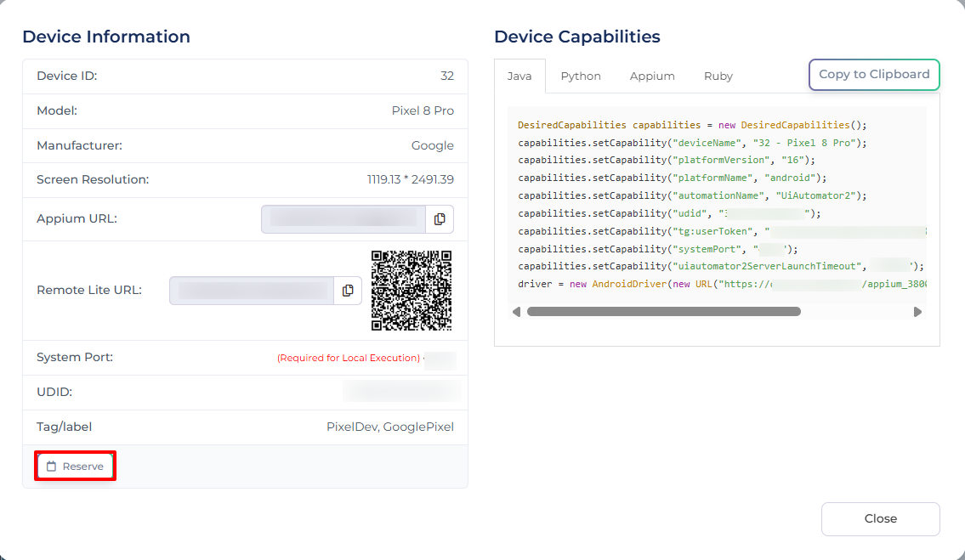Viewport: 965px width, 560px height.
Task: Click inside the Remote Lite URL field
Action: [251, 291]
